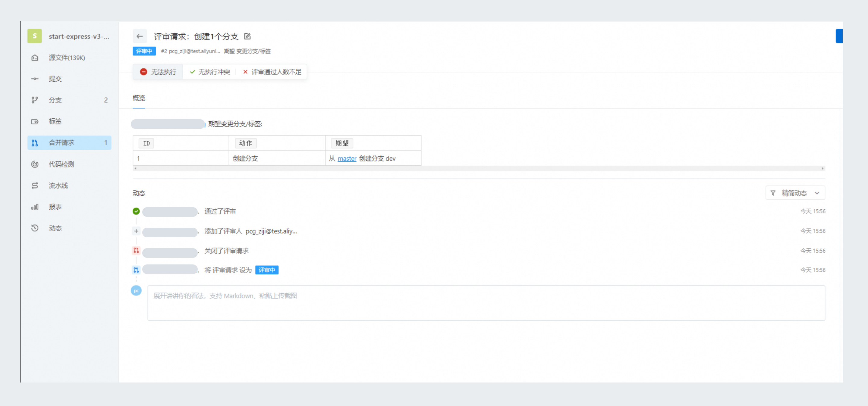Click 无执行冲突 check status
Viewport: 868px width, 406px height.
(x=209, y=72)
